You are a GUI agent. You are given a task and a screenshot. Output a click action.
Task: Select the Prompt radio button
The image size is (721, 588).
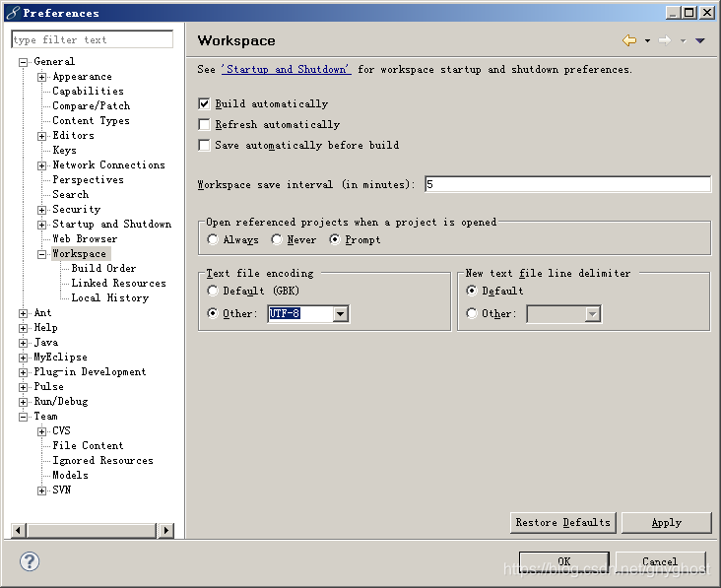coord(335,239)
